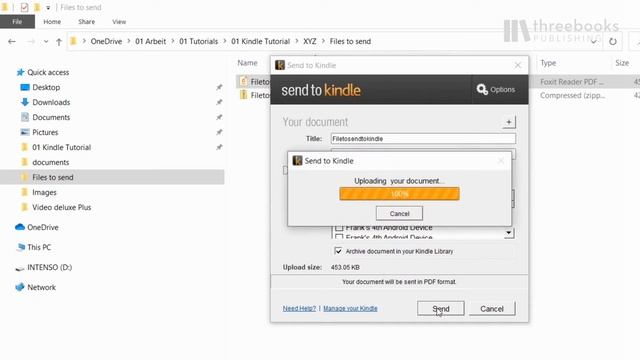Click the This PC icon
Viewport: 640px width, 360px height.
(x=20, y=247)
